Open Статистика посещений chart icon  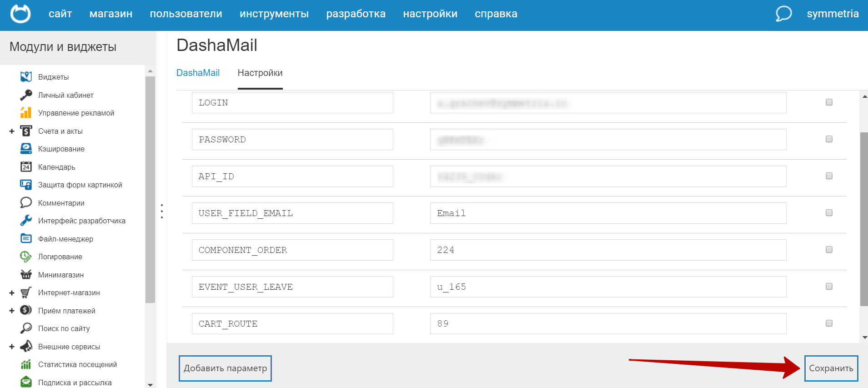tap(26, 364)
